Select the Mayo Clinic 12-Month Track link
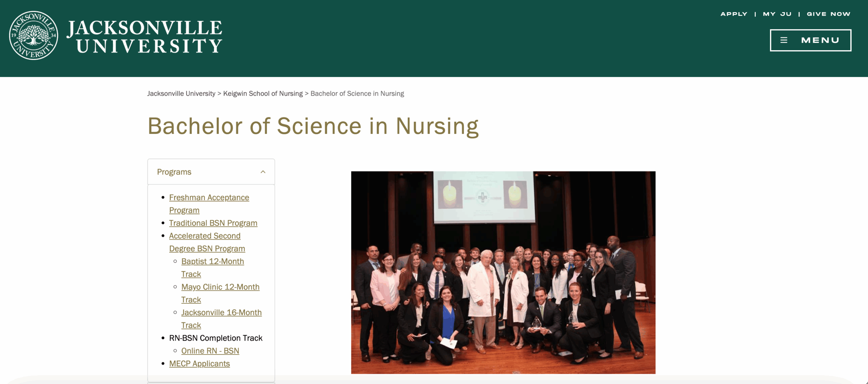The height and width of the screenshot is (384, 868). tap(220, 293)
